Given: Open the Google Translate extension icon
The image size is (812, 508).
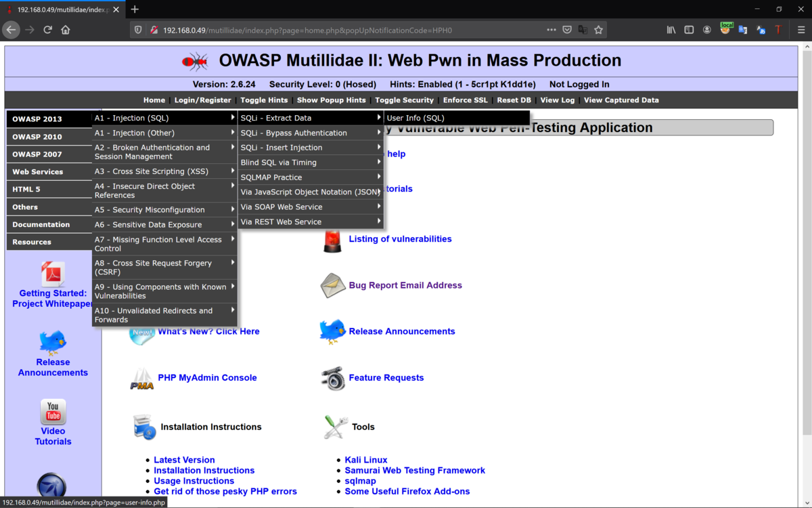Looking at the screenshot, I should 743,30.
